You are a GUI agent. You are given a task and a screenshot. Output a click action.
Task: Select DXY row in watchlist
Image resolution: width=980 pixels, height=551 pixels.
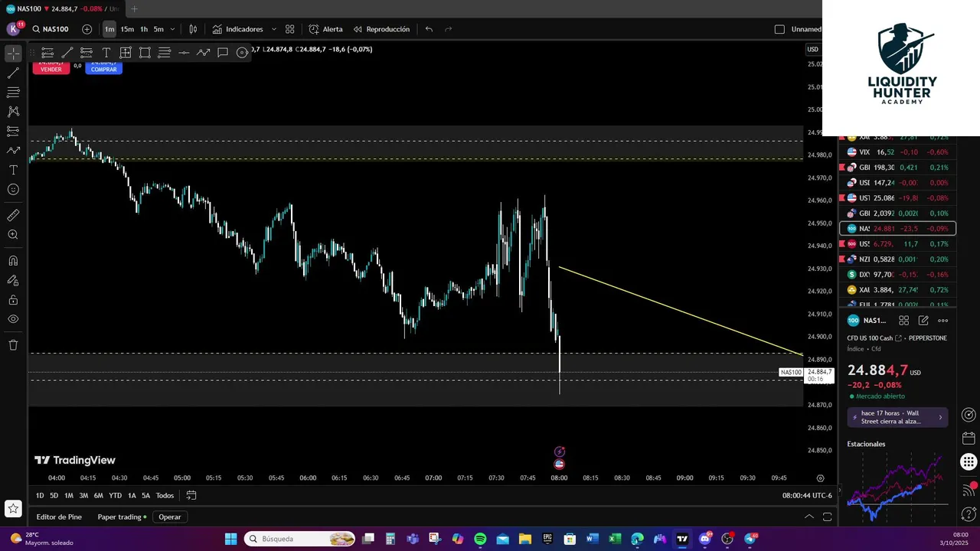click(897, 275)
